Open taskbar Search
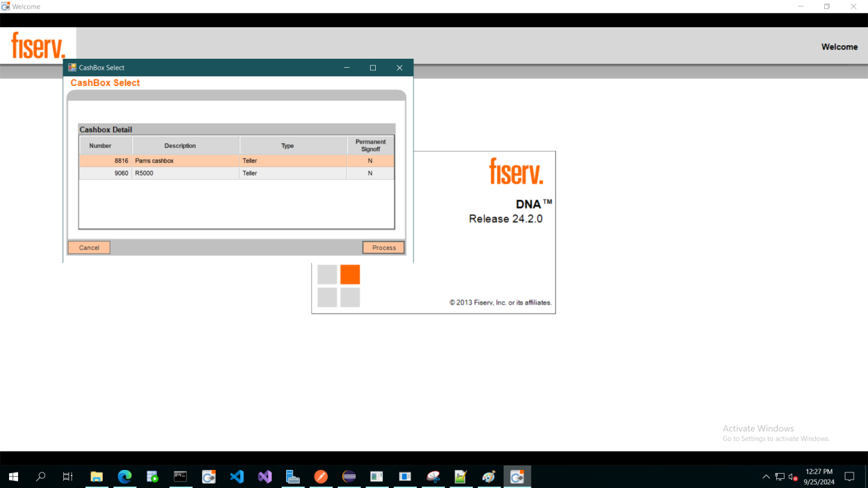 (41, 477)
